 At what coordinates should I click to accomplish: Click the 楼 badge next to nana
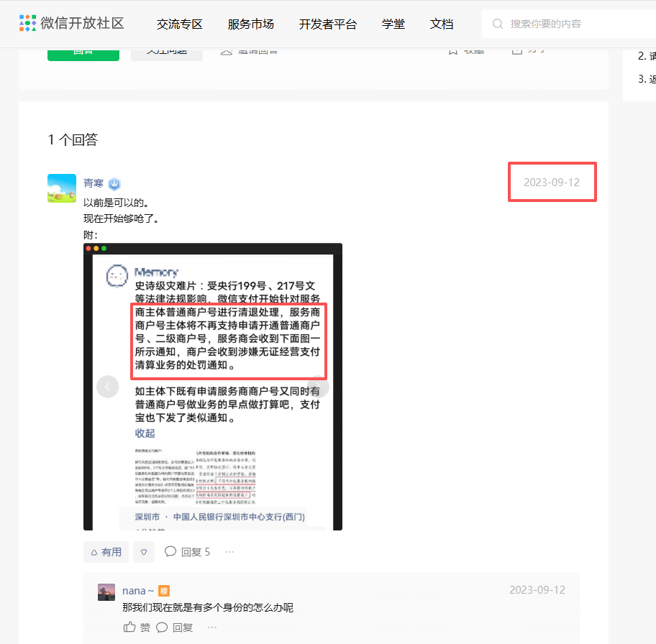pos(164,591)
